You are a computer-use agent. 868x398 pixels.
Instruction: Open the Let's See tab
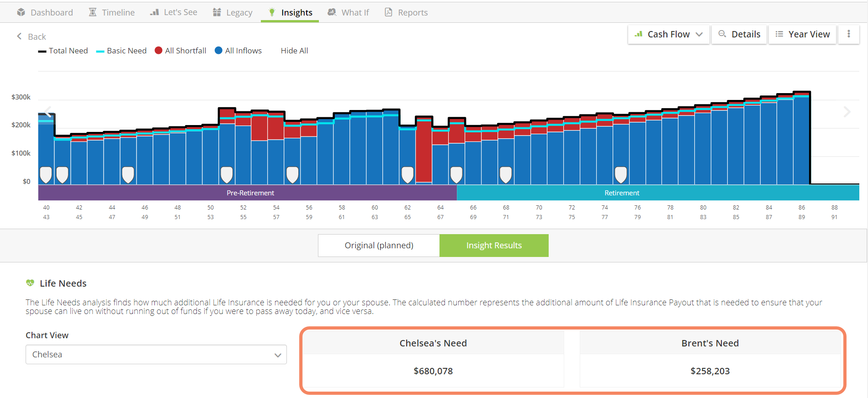click(x=174, y=12)
